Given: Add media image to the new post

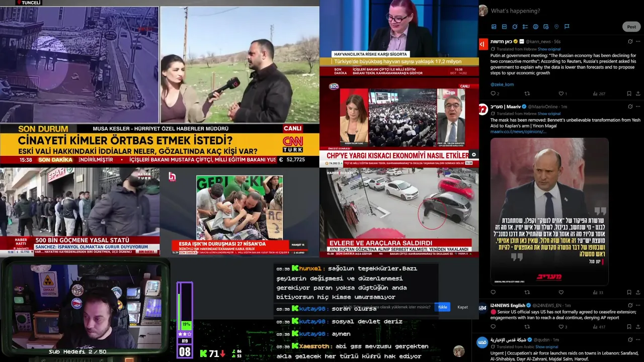Looking at the screenshot, I should [x=494, y=27].
